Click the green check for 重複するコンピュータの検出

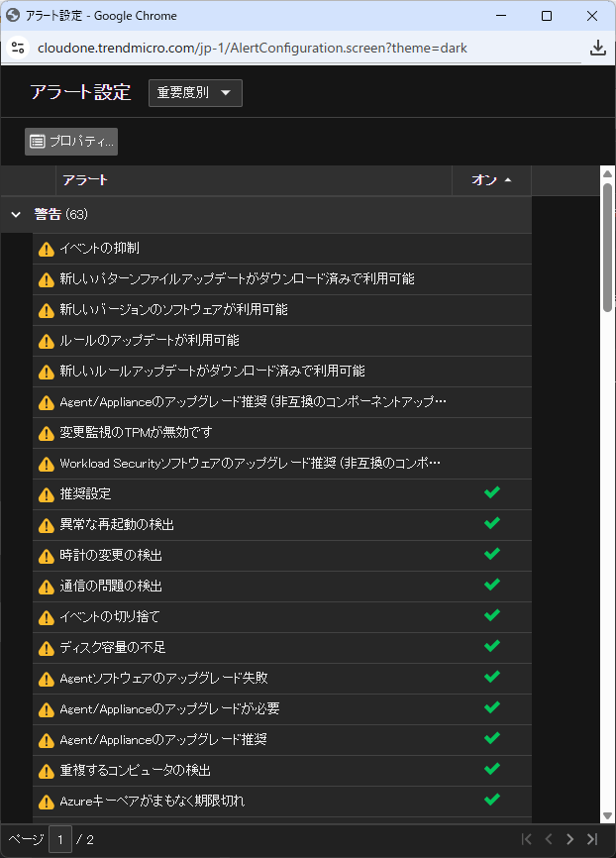(492, 769)
